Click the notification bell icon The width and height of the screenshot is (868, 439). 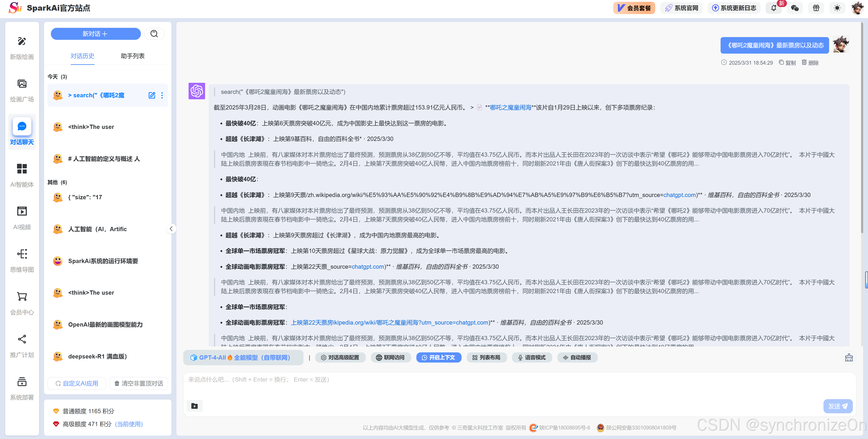tap(774, 8)
